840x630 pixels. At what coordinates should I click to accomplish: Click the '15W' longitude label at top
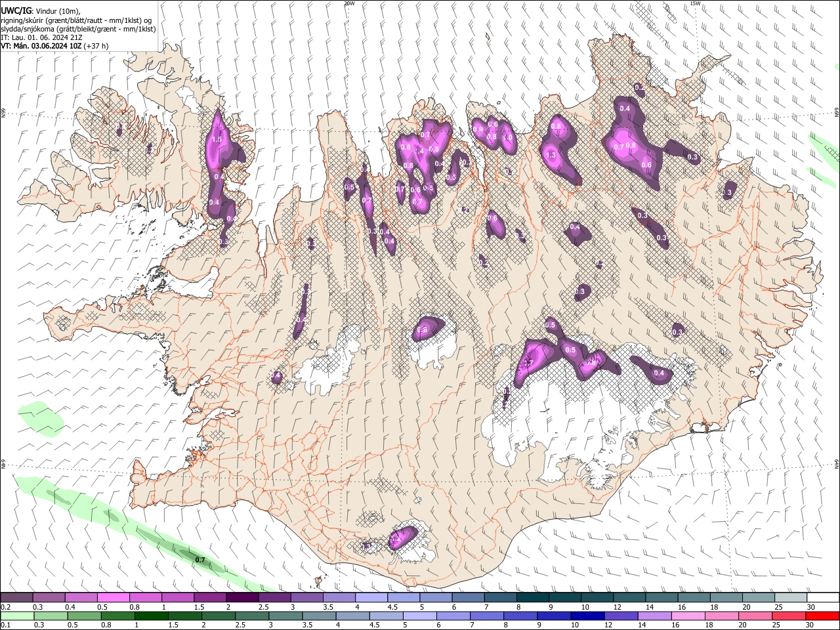[696, 3]
